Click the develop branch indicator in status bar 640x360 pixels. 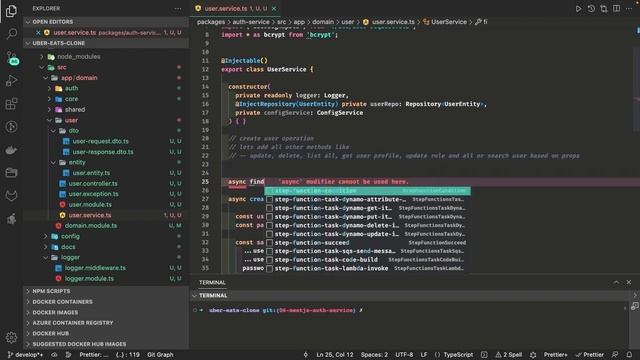(25, 355)
